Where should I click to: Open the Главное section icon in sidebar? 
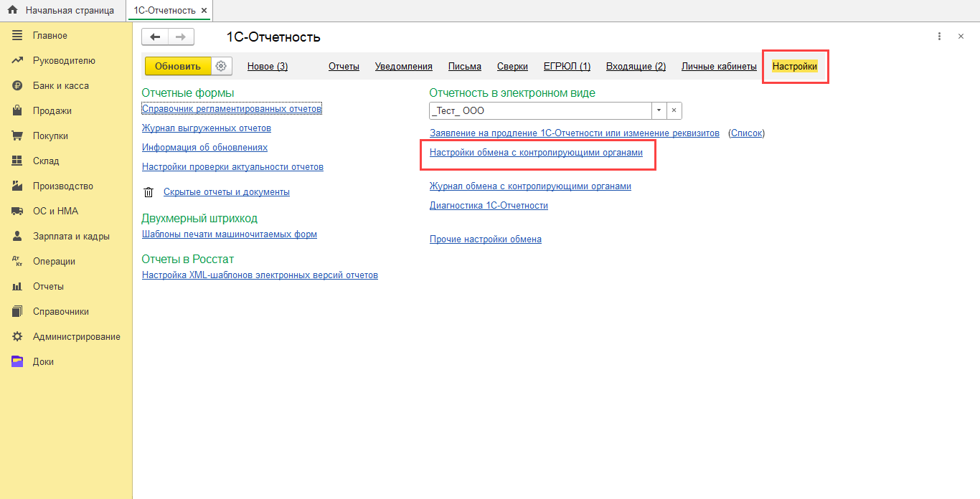(x=17, y=35)
